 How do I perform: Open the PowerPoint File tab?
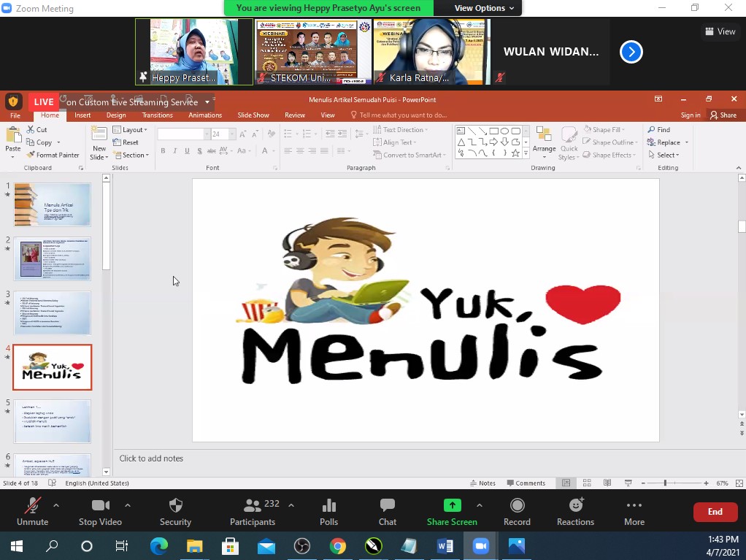(x=15, y=115)
